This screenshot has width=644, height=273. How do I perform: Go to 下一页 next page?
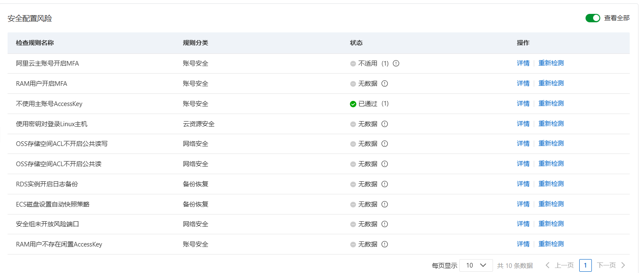(611, 265)
